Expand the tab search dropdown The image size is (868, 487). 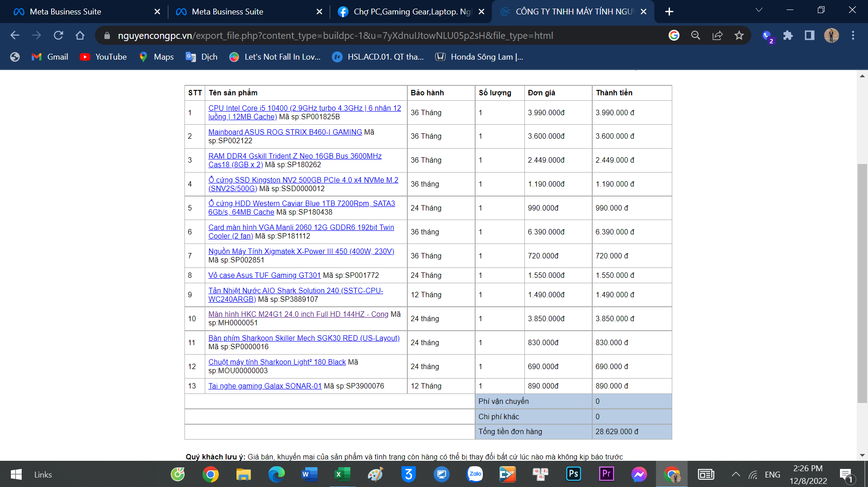pyautogui.click(x=759, y=10)
